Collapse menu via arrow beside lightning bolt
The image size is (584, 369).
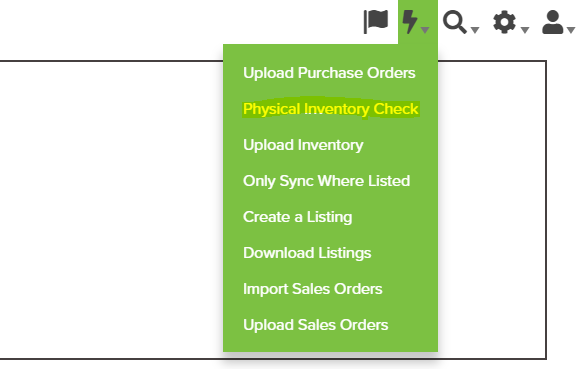[425, 30]
